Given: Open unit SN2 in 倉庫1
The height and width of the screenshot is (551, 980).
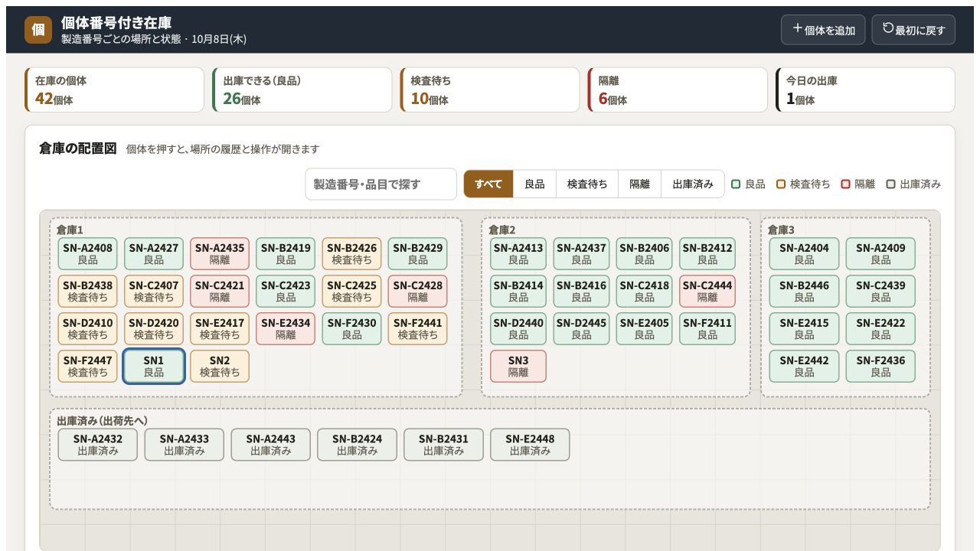Looking at the screenshot, I should click(x=220, y=366).
